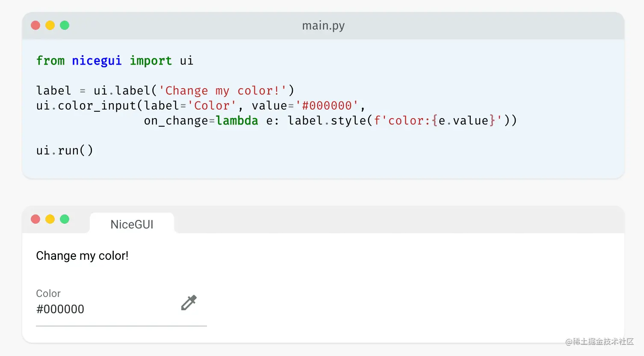Click the watermark text at bottom right
This screenshot has width=644, height=356.
click(x=600, y=341)
